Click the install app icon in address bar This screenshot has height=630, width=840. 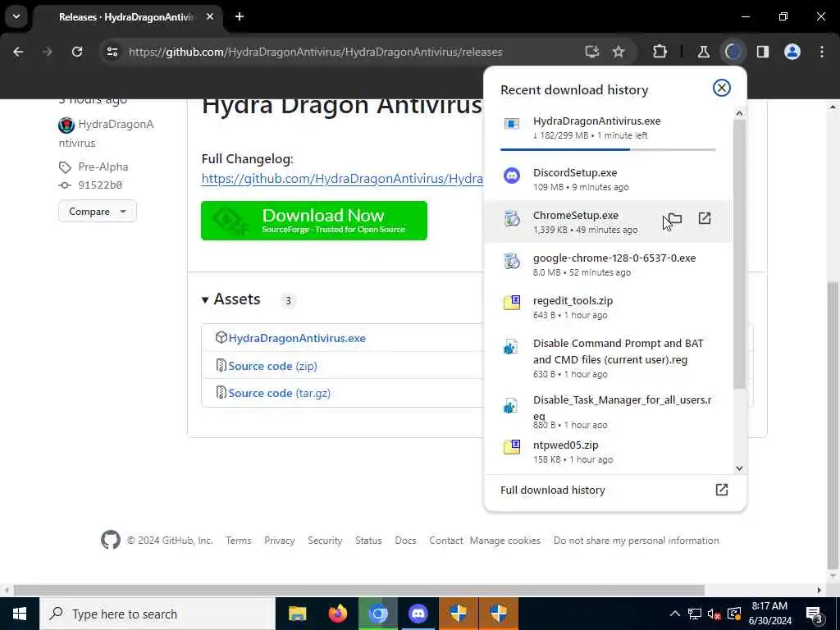click(x=591, y=52)
